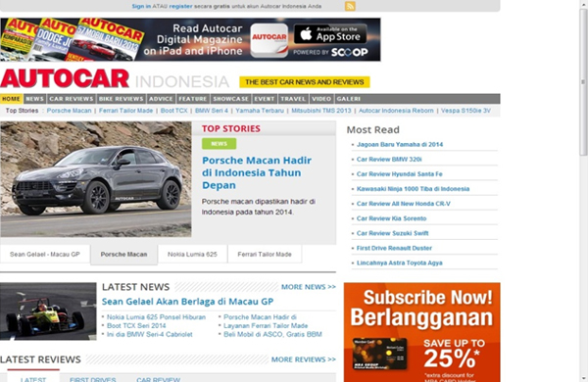Open the FIRST DRIVES reviews tab
Viewport: 588px width, 382px height.
click(x=93, y=379)
